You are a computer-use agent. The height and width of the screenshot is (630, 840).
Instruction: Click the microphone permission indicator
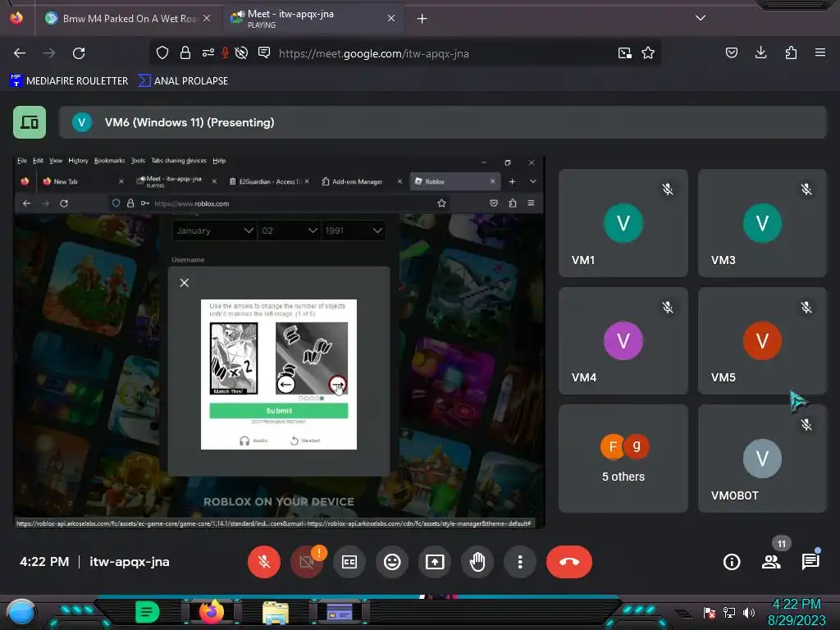tap(226, 53)
